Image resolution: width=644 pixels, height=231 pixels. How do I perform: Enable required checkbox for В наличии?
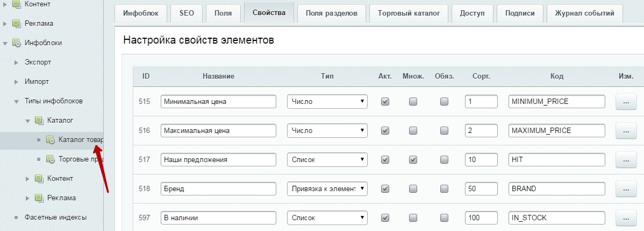coord(444,218)
